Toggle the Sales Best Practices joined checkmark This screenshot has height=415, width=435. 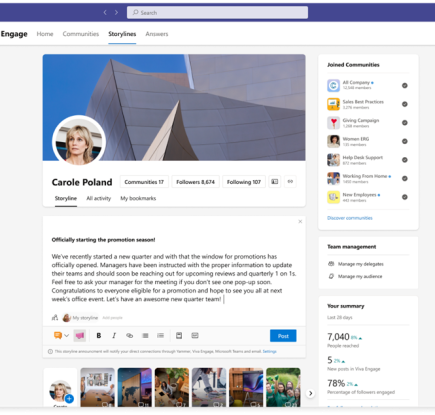coord(405,104)
